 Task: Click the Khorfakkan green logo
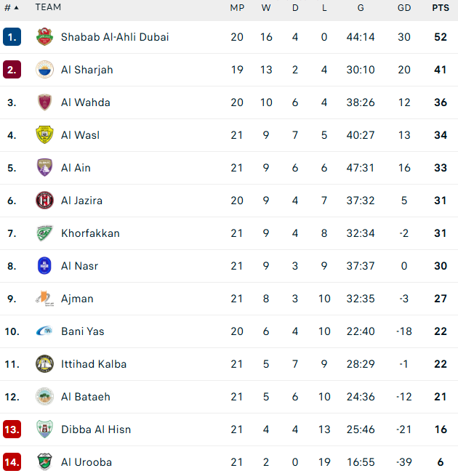[x=44, y=233]
